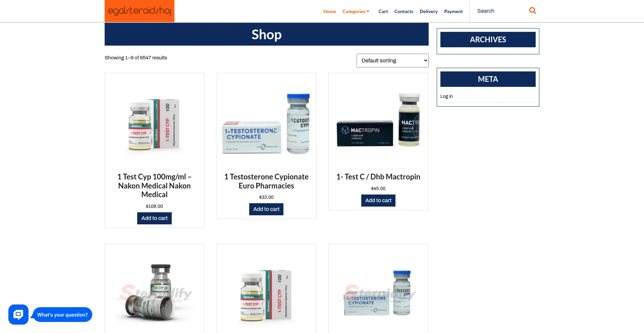
Task: Add 1- Test C / Dhb Mactropin to cart
Action: pyautogui.click(x=378, y=201)
